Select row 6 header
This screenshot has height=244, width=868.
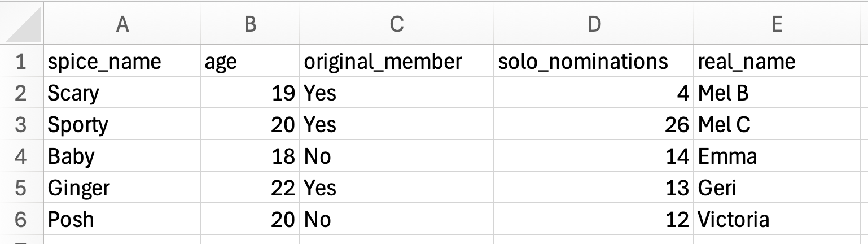click(x=21, y=219)
